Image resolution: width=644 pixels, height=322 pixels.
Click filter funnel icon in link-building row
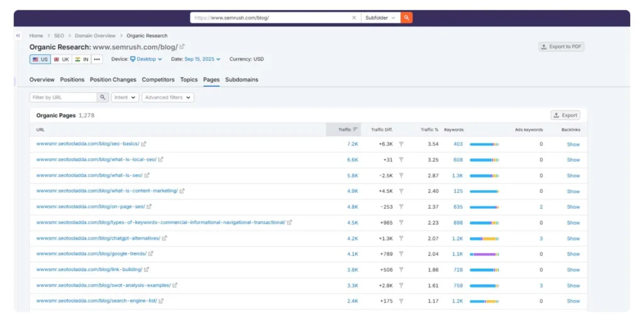401,269
